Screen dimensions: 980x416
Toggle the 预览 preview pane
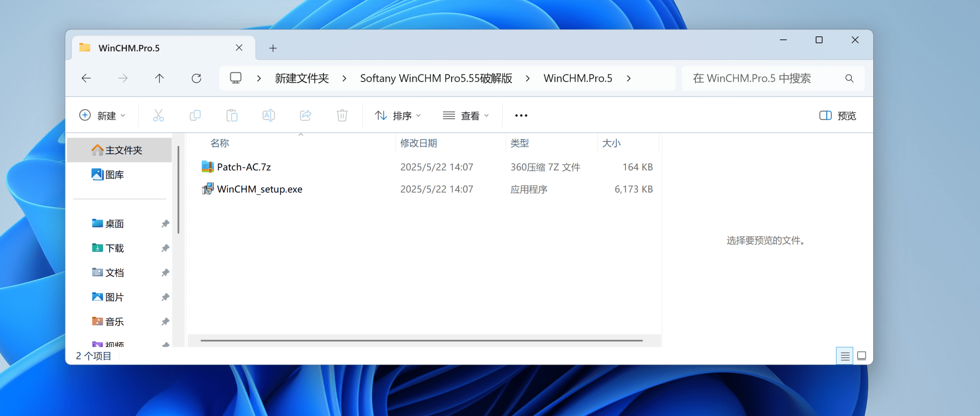[x=838, y=116]
